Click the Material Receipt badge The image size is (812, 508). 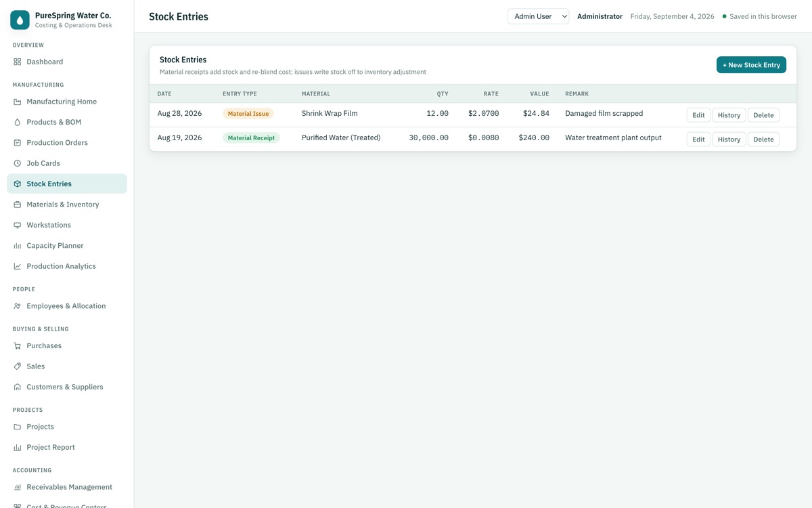pos(251,137)
